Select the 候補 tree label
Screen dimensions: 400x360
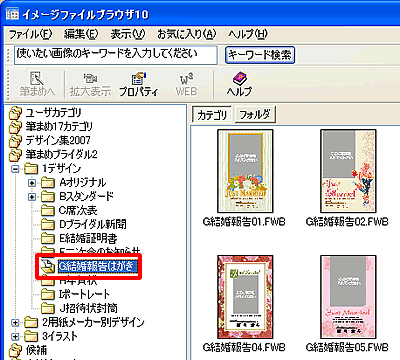pyautogui.click(x=37, y=350)
